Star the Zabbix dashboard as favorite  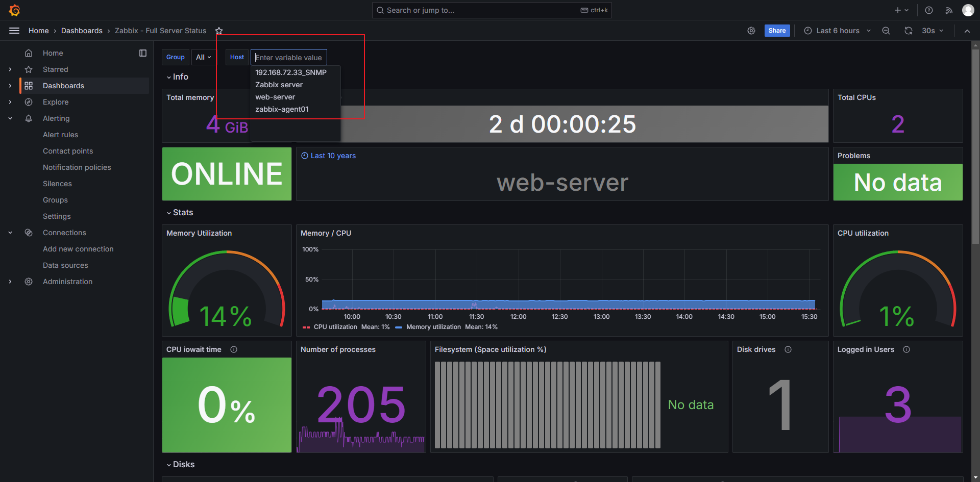coord(219,31)
